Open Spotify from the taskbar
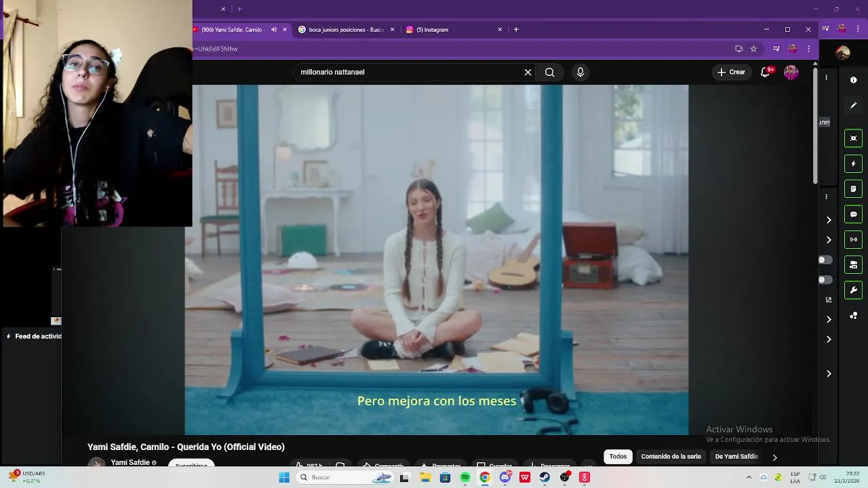868x488 pixels. [x=465, y=477]
